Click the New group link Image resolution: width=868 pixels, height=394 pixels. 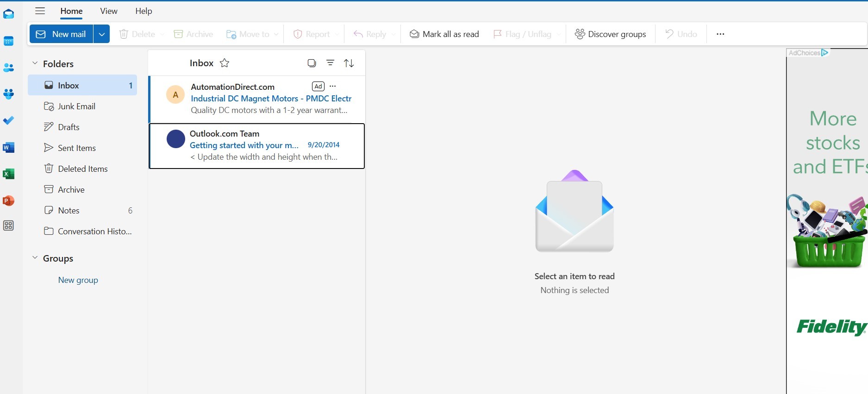78,280
